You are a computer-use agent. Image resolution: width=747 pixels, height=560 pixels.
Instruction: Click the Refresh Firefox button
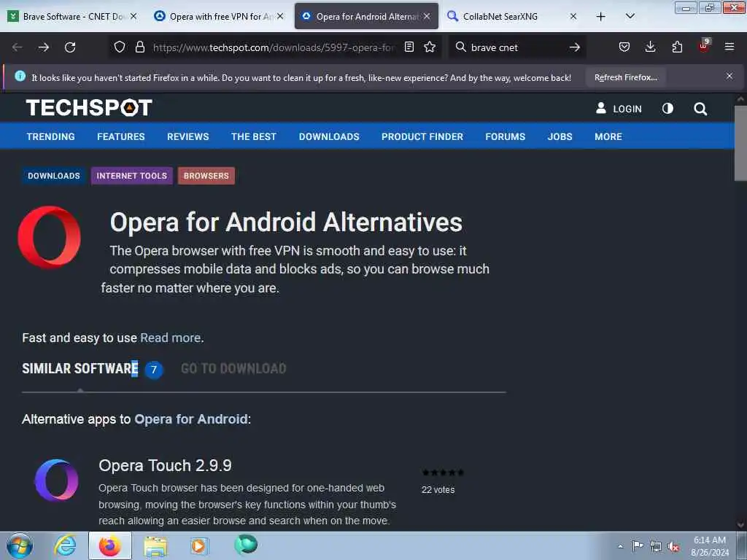pyautogui.click(x=625, y=77)
